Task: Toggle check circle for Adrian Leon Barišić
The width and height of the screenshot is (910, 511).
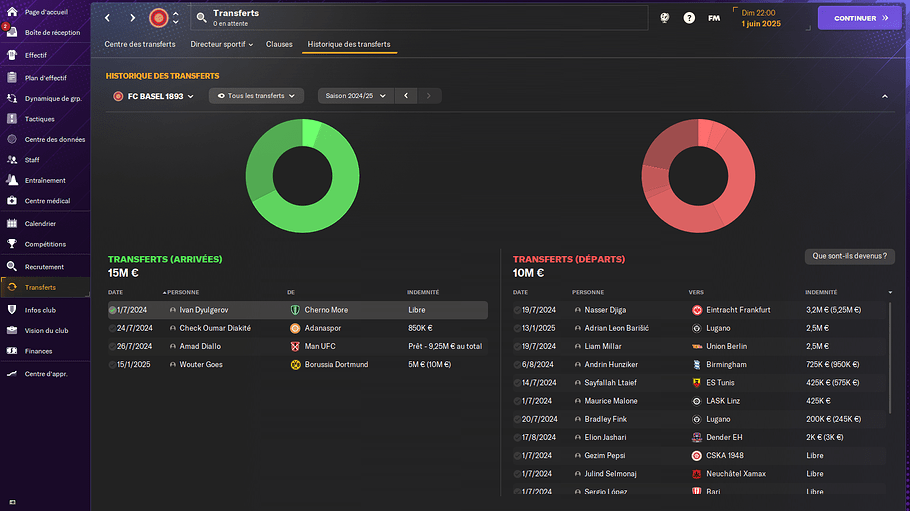Action: coord(517,328)
